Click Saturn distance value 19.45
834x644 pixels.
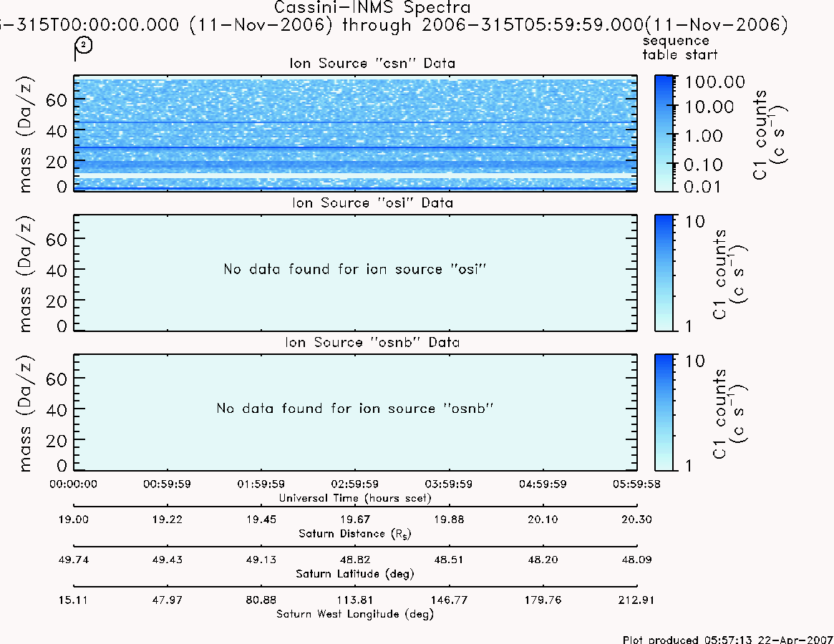tap(261, 519)
